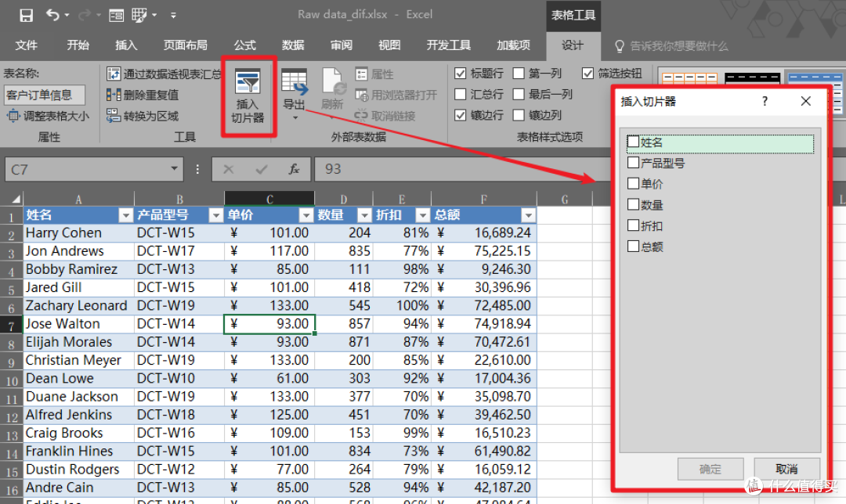The height and width of the screenshot is (504, 846).
Task: Toggle 镶边列 (Banded Columns) checkbox
Action: coord(519,115)
